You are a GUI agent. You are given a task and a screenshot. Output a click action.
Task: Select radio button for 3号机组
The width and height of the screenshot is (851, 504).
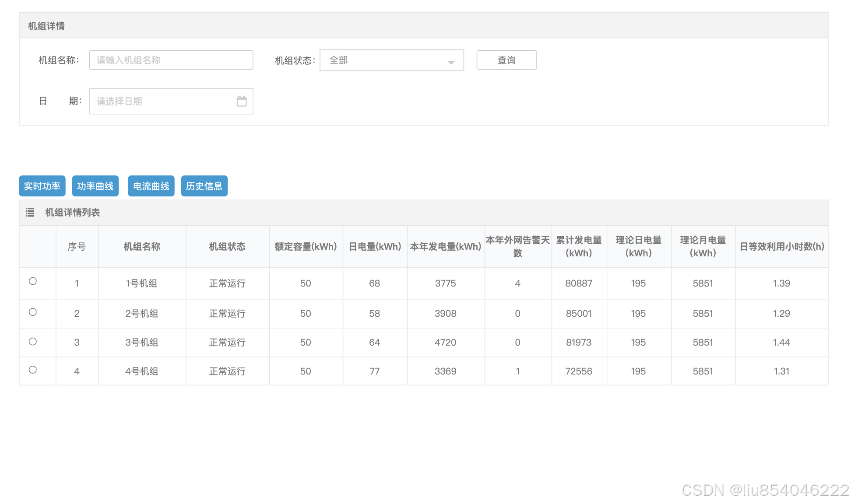tap(33, 341)
